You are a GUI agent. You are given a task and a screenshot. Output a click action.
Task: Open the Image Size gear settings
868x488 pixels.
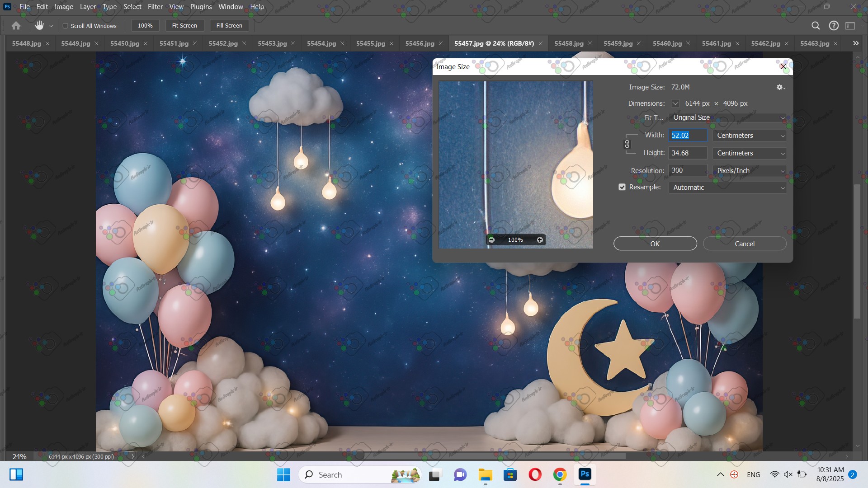(780, 87)
